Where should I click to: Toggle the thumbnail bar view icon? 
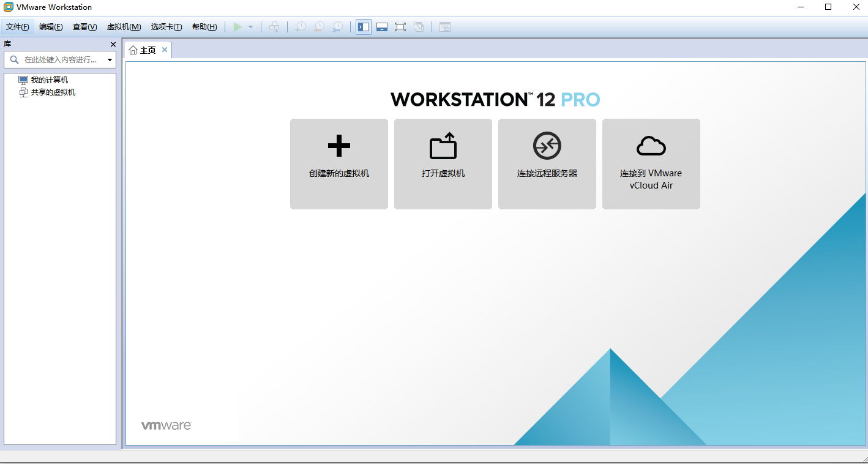click(382, 27)
